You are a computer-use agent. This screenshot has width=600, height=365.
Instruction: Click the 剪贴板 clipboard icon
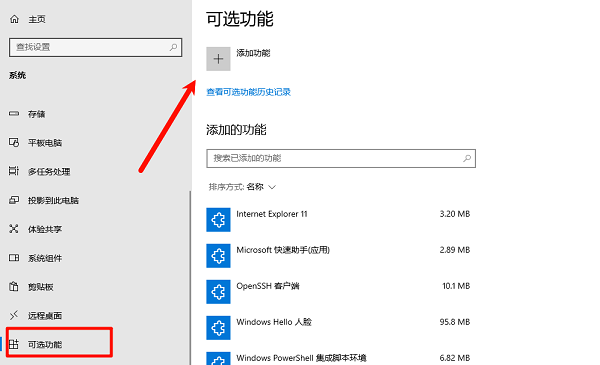tap(14, 287)
